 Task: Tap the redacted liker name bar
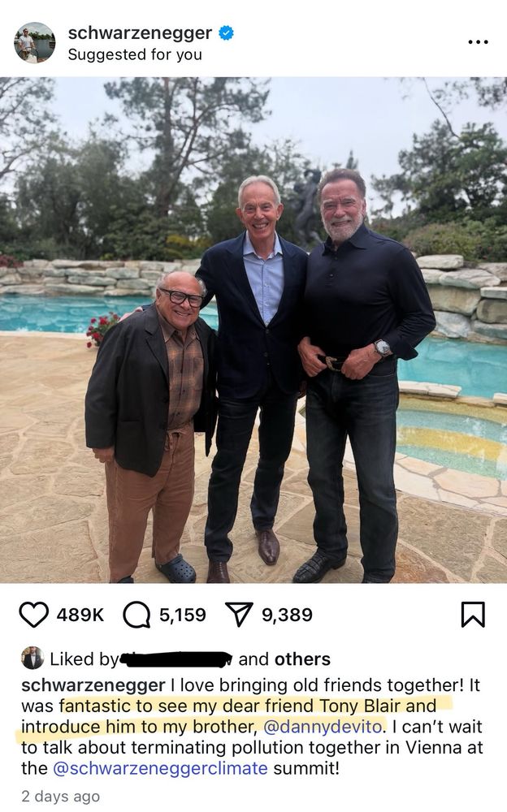(x=176, y=659)
